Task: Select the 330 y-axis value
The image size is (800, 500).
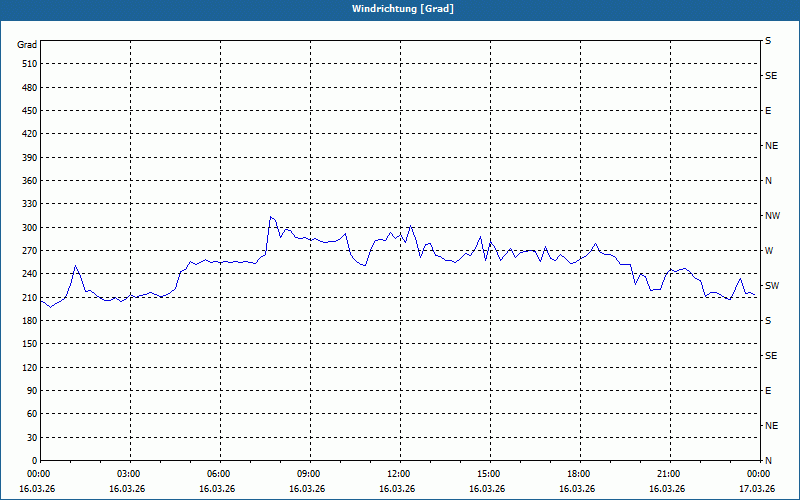Action: click(30, 204)
